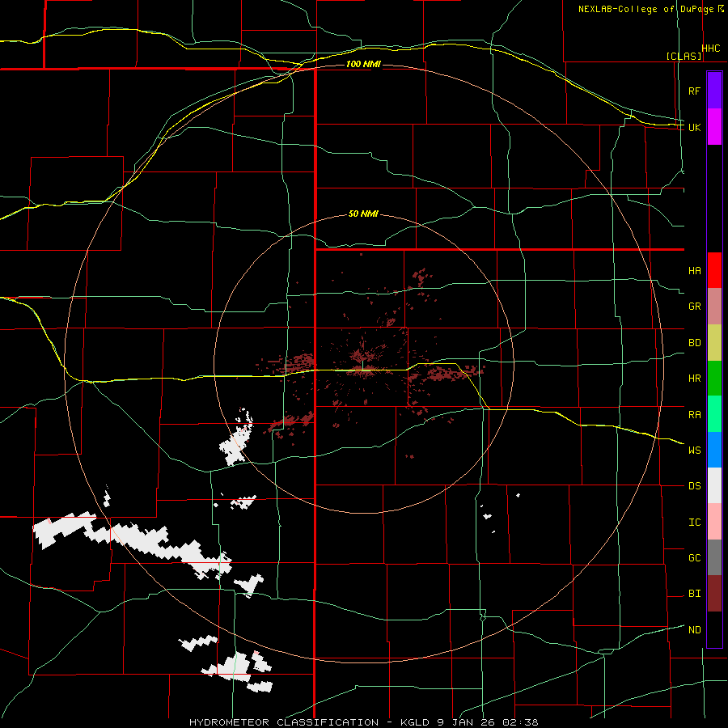The image size is (728, 728).
Task: Click the HHC product label
Action: (711, 49)
